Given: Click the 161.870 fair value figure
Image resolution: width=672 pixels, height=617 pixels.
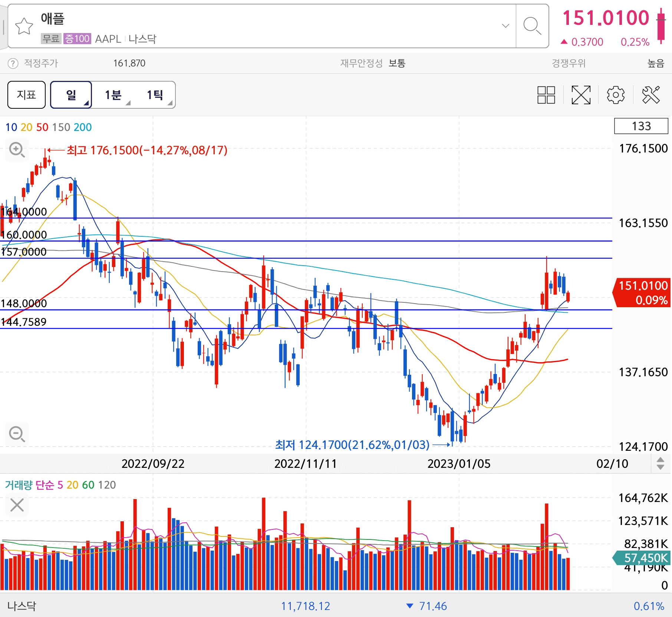Looking at the screenshot, I should tap(129, 63).
